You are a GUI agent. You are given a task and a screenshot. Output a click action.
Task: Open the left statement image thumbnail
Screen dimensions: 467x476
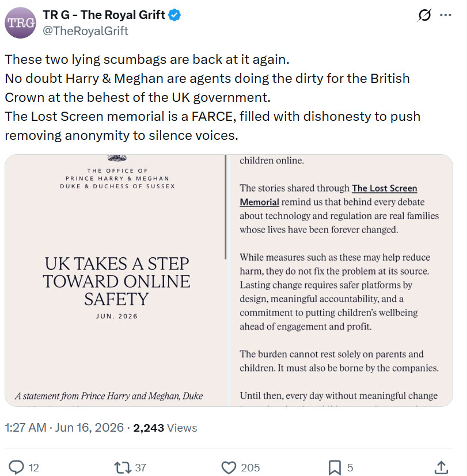click(x=116, y=280)
